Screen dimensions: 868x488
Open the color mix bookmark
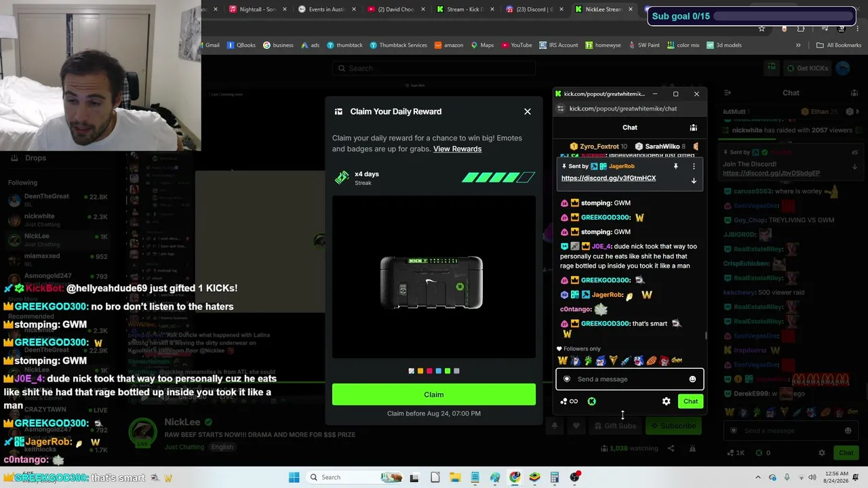coord(683,45)
